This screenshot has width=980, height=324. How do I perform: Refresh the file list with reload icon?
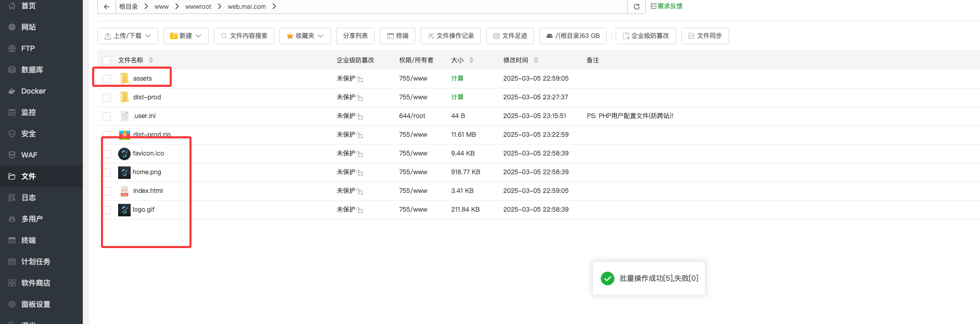[636, 7]
